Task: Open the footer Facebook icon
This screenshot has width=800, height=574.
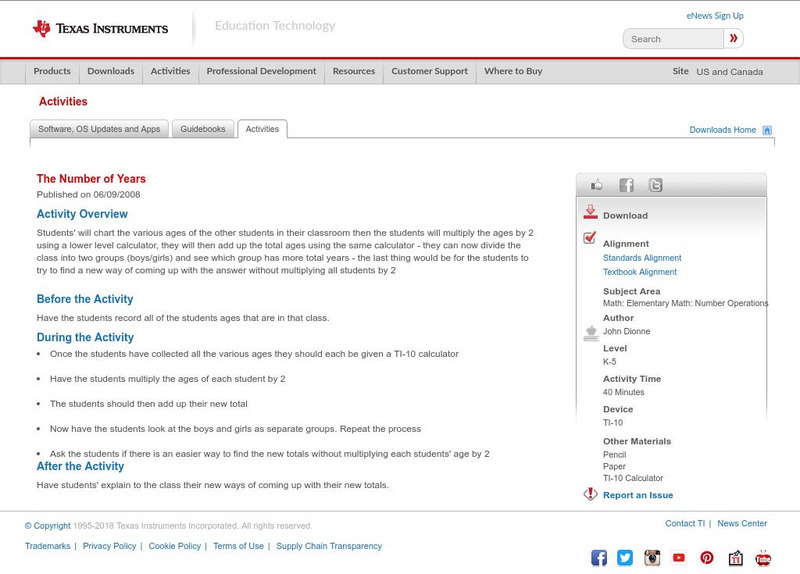Action: [599, 558]
